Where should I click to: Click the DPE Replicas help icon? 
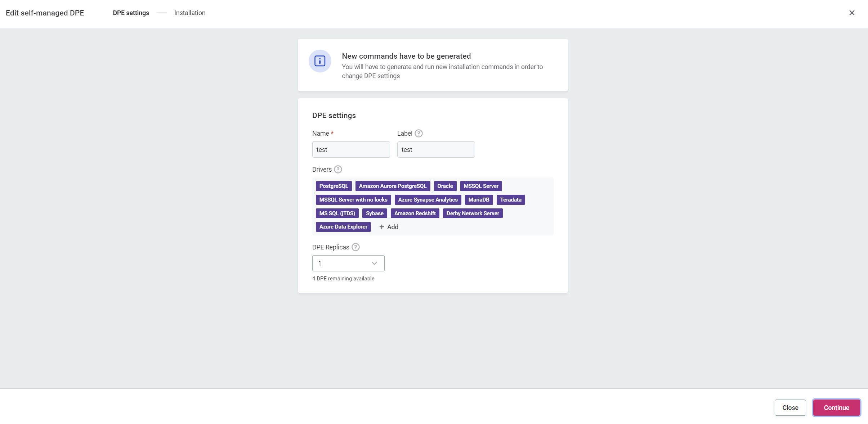tap(355, 247)
